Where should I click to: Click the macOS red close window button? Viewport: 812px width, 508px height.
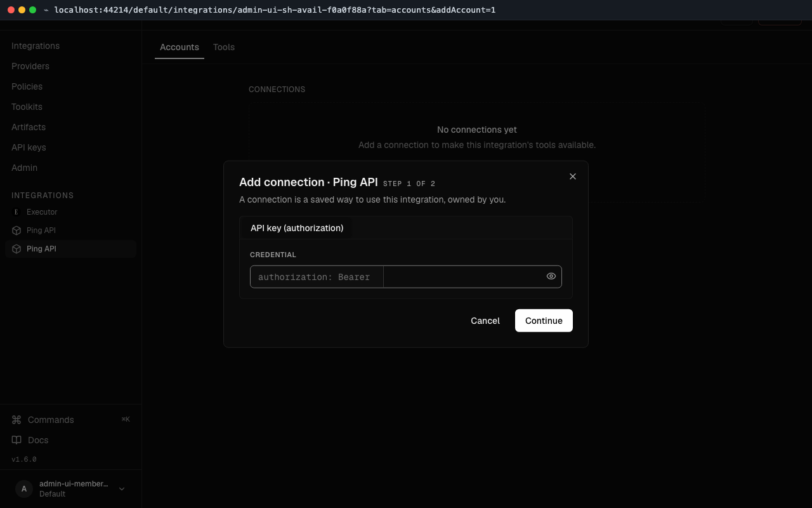coord(11,10)
